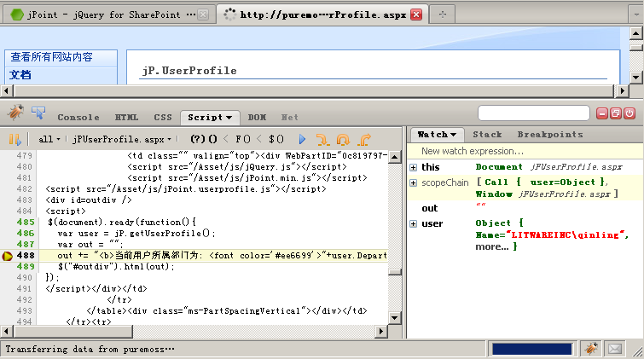Expand the 'this' watch entry
The image size is (644, 359).
pyautogui.click(x=414, y=167)
